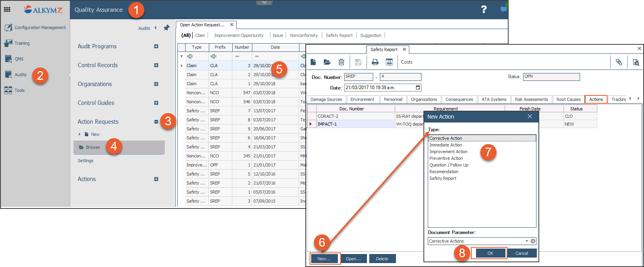The width and height of the screenshot is (644, 267).
Task: Filter list by Improvement Opportunity
Action: [239, 35]
